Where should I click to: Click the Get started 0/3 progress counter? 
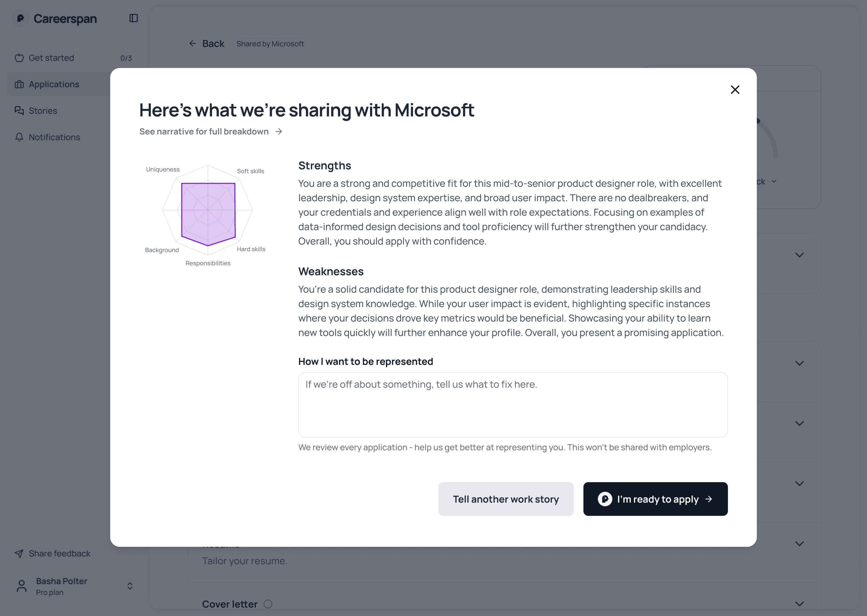(x=126, y=58)
